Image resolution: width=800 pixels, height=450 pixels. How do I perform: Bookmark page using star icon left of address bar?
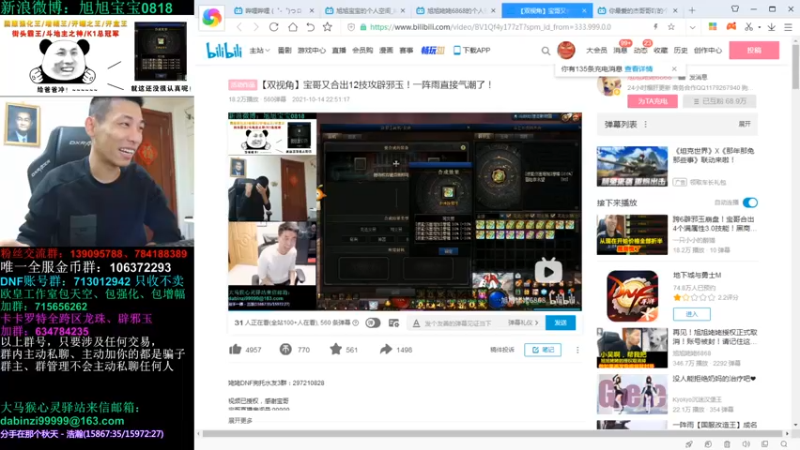coord(328,27)
